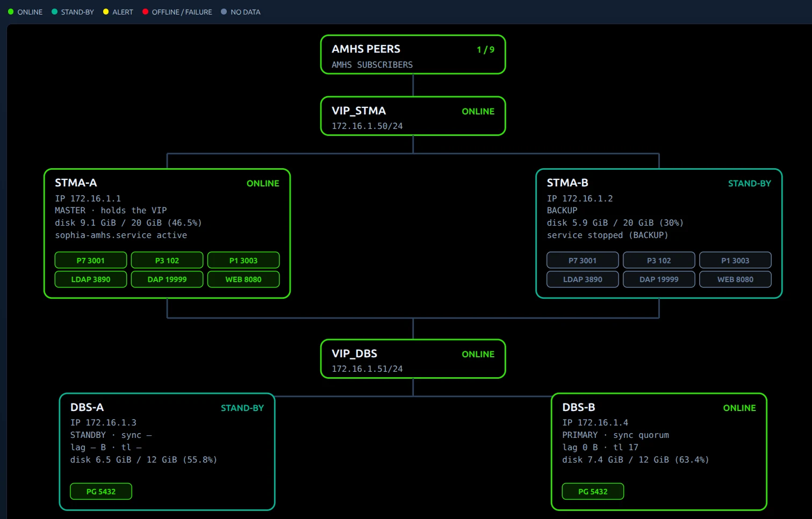Click STMA-B P7 3001 port badge
This screenshot has height=519, width=812.
(583, 260)
